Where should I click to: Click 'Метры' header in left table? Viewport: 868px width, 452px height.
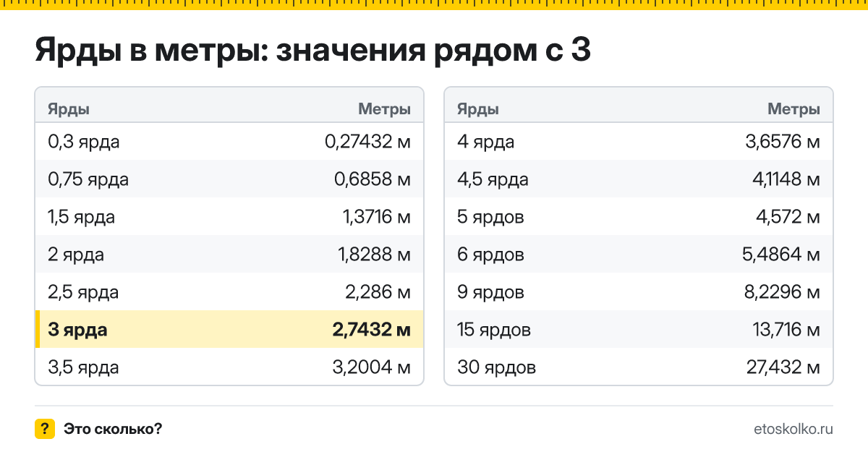tap(385, 110)
